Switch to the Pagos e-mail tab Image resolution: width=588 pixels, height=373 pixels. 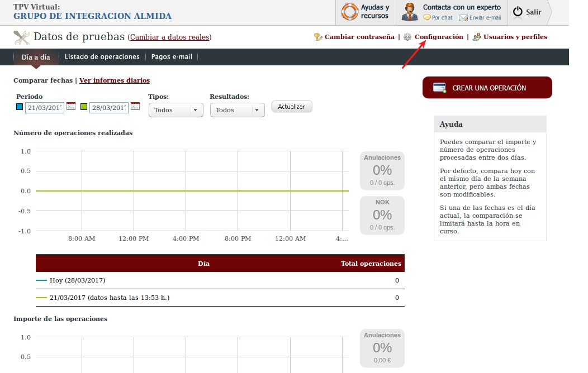171,57
